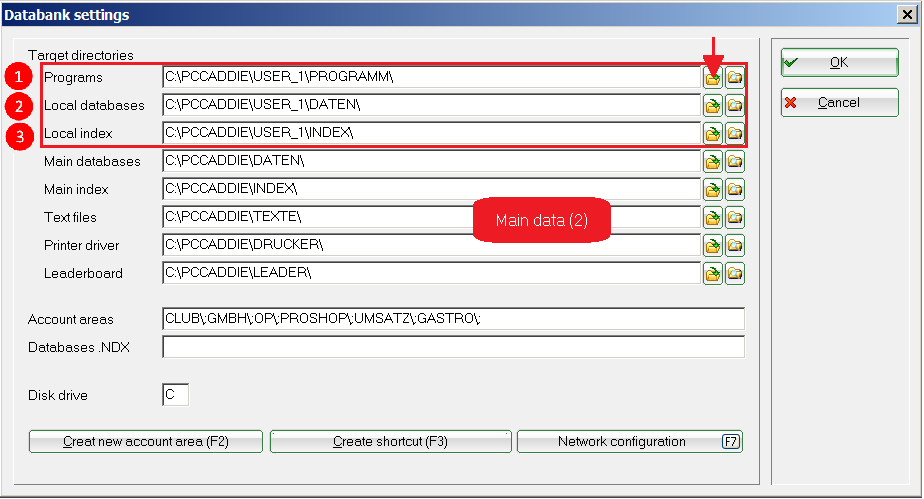
Task: Click plain folder icon for Text files
Action: [x=735, y=217]
